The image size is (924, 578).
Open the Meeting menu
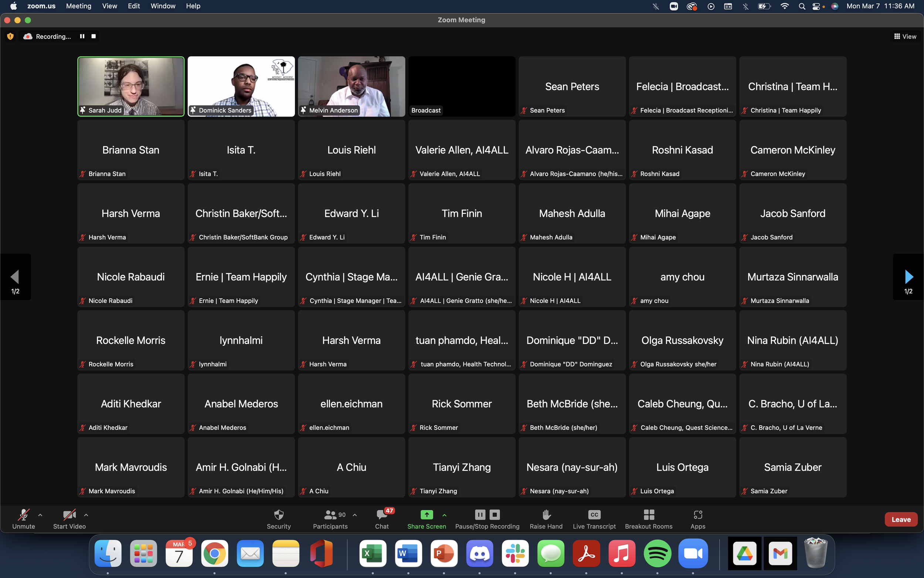point(78,6)
